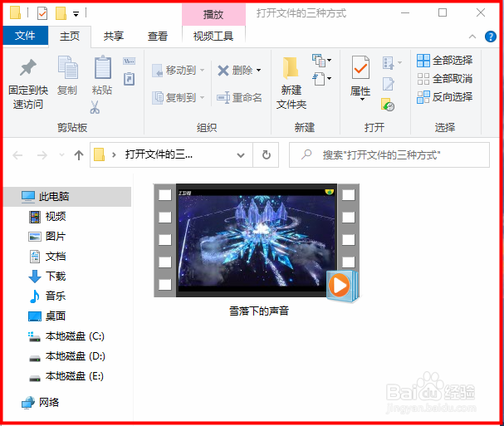This screenshot has height=426, width=504.
Task: Switch to the Share (共享) tab
Action: point(114,36)
